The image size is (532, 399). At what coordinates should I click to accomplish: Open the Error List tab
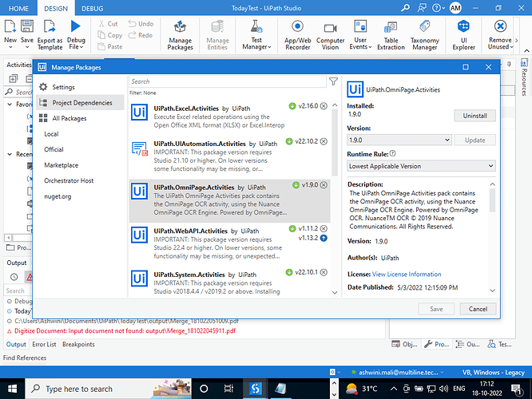click(x=44, y=344)
